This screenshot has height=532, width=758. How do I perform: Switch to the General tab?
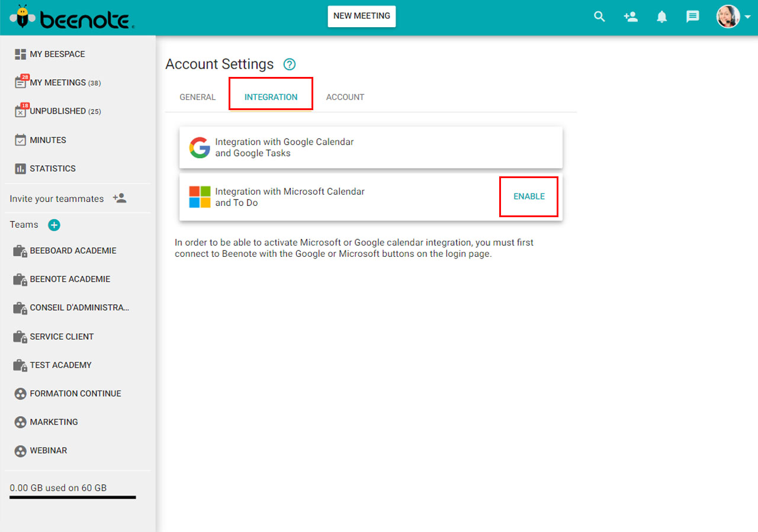pyautogui.click(x=198, y=97)
